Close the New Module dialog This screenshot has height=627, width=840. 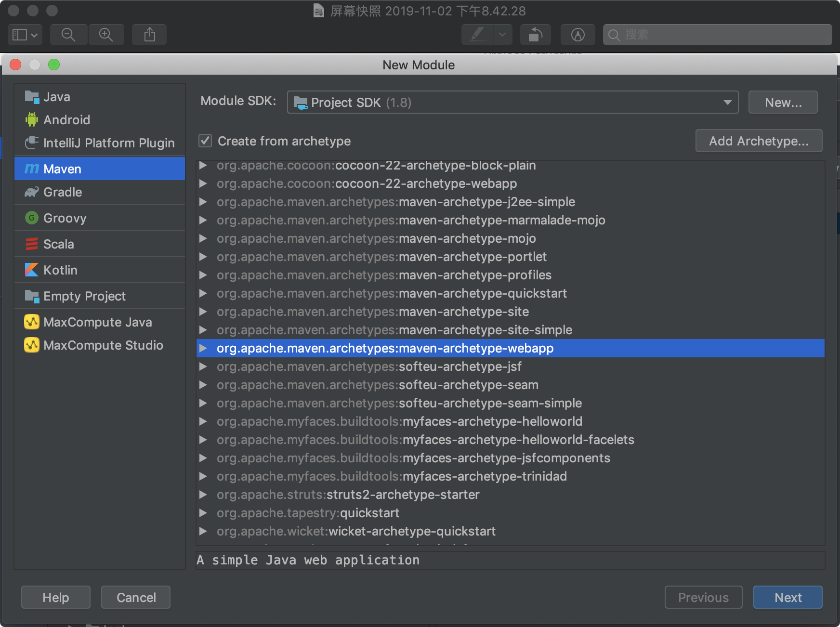pos(15,65)
